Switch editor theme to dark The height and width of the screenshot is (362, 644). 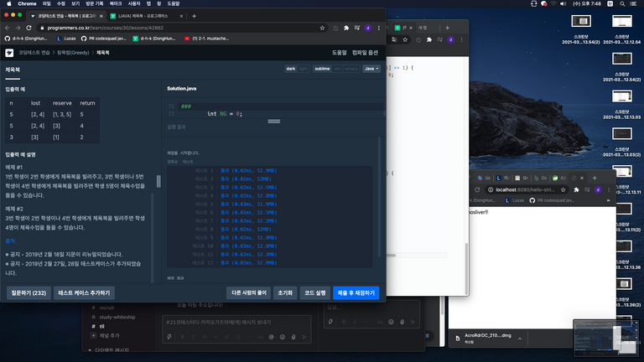[291, 69]
